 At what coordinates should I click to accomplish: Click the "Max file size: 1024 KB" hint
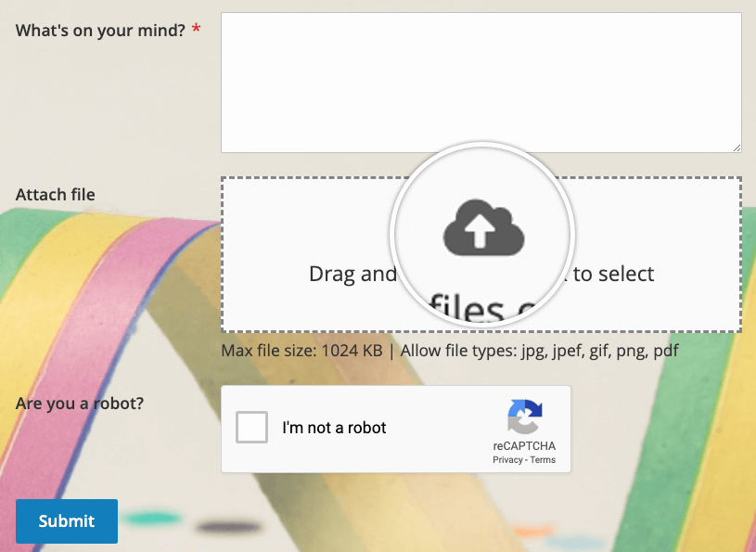301,352
